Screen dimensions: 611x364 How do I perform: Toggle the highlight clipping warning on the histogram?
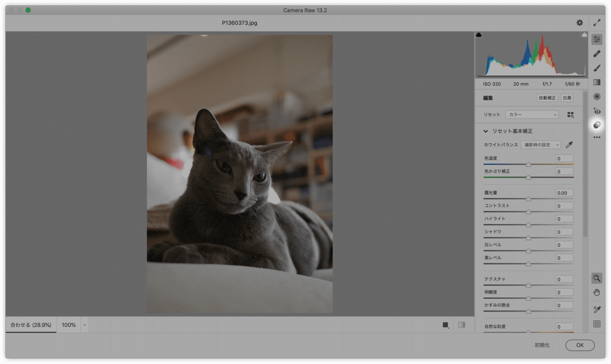pos(584,34)
